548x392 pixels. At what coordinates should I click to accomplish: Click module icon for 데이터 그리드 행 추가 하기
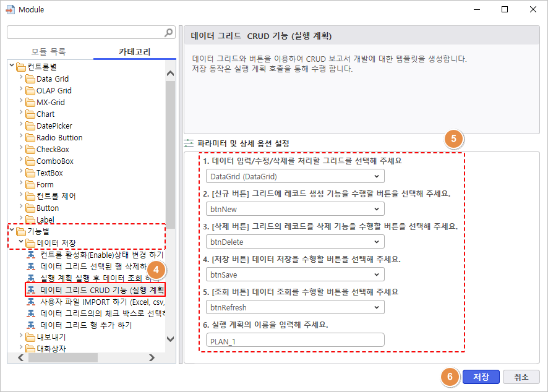coord(31,325)
